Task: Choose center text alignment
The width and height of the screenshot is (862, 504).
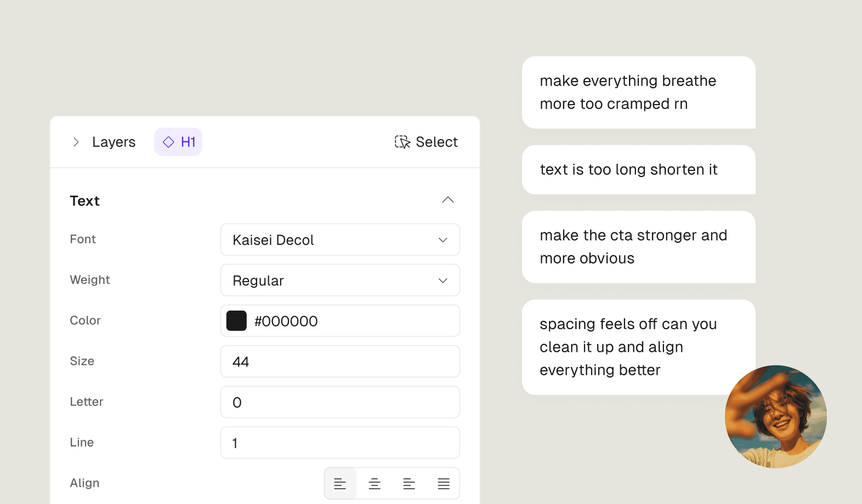Action: click(375, 484)
